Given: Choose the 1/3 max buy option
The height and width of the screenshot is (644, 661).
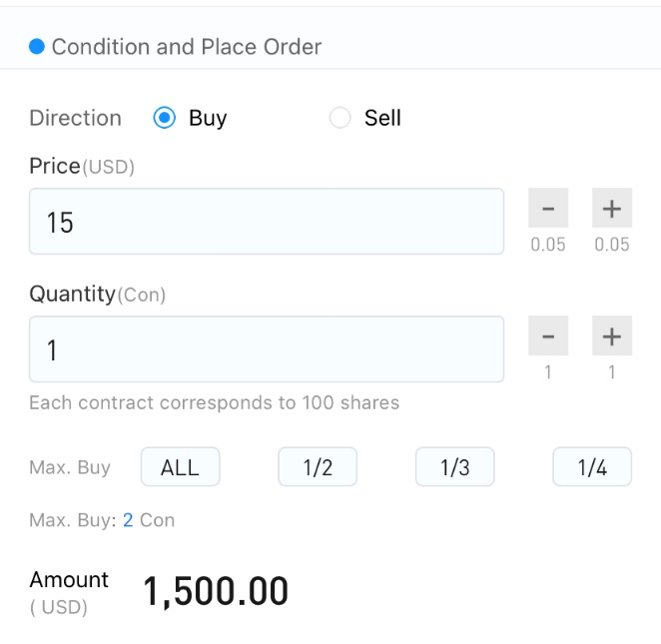Looking at the screenshot, I should pos(455,467).
